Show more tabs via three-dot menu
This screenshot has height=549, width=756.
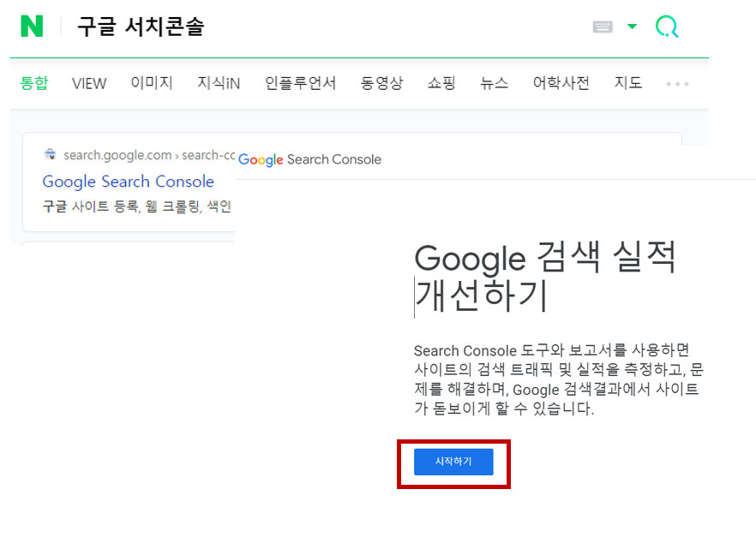pos(677,84)
